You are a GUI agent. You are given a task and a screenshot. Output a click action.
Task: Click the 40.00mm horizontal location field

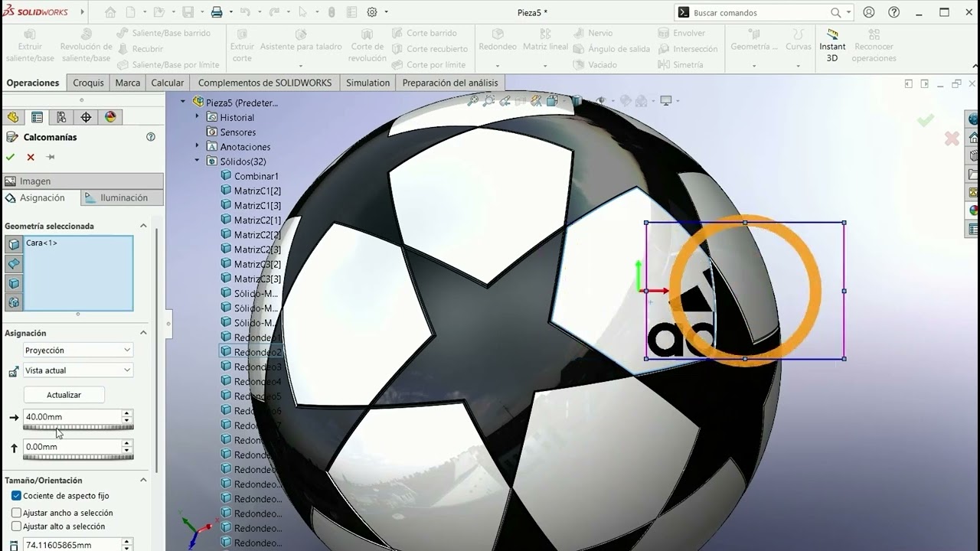(72, 417)
